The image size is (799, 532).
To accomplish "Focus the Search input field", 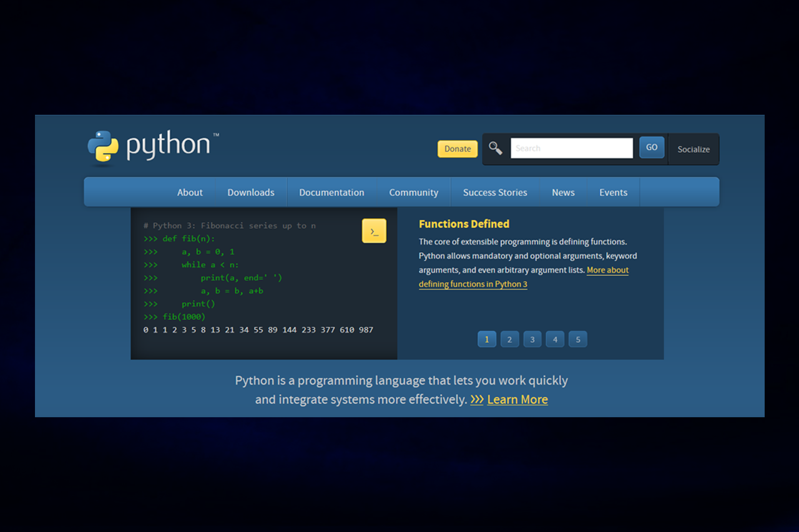I will click(x=572, y=148).
